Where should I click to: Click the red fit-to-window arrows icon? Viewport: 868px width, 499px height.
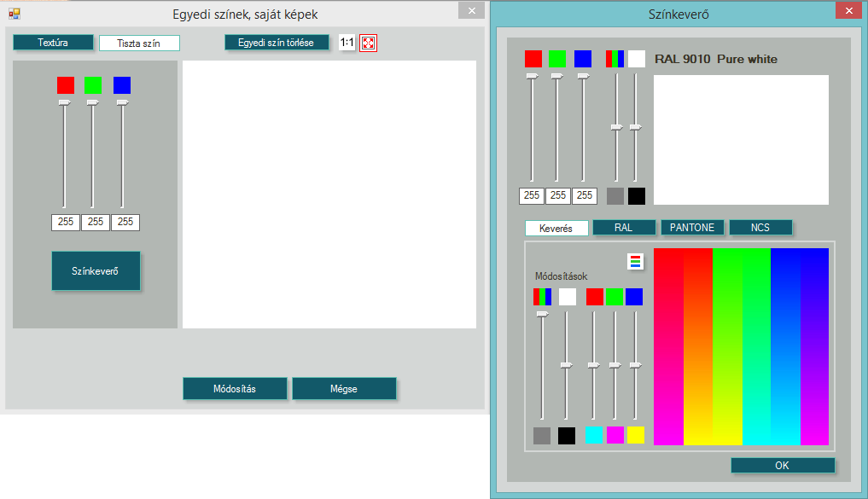[368, 43]
